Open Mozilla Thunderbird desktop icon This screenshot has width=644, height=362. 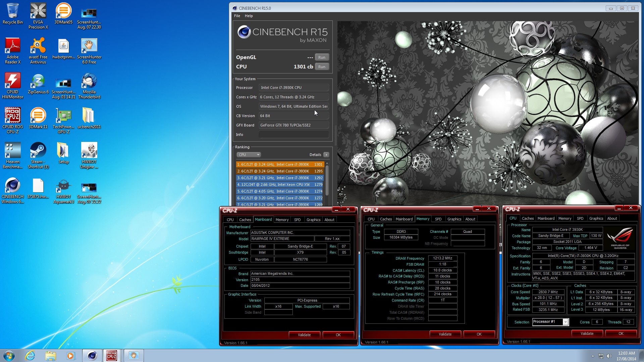[89, 86]
